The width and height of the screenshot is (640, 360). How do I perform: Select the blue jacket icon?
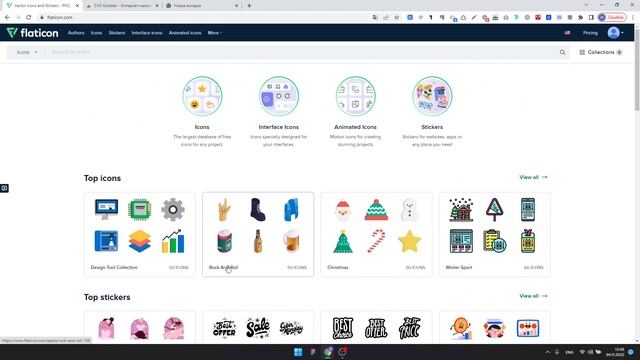coord(291,209)
